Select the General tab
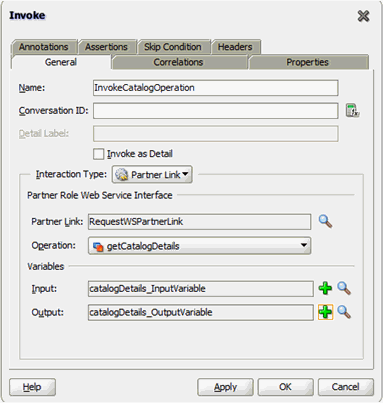383x403 pixels. [x=61, y=62]
